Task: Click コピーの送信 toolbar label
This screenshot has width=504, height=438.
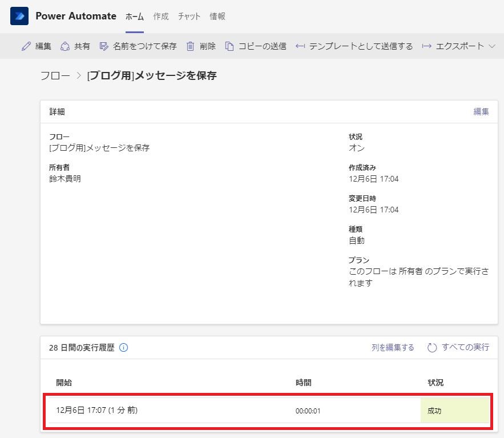Action: 263,46
